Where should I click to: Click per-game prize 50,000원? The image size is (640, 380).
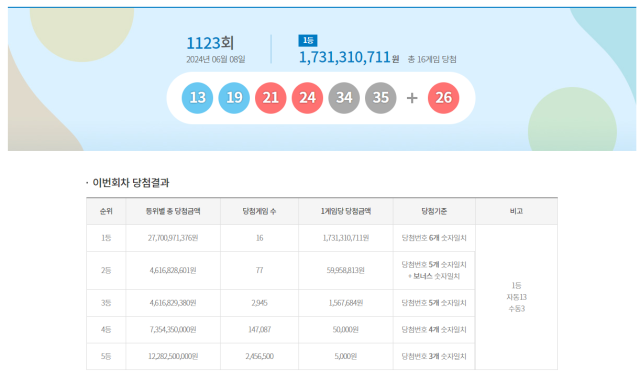(346, 329)
